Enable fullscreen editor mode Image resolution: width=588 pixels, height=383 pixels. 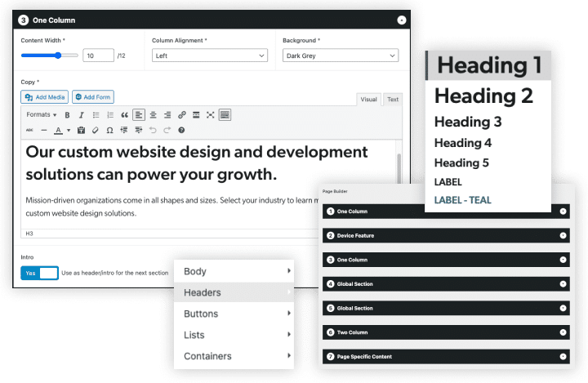[x=210, y=115]
